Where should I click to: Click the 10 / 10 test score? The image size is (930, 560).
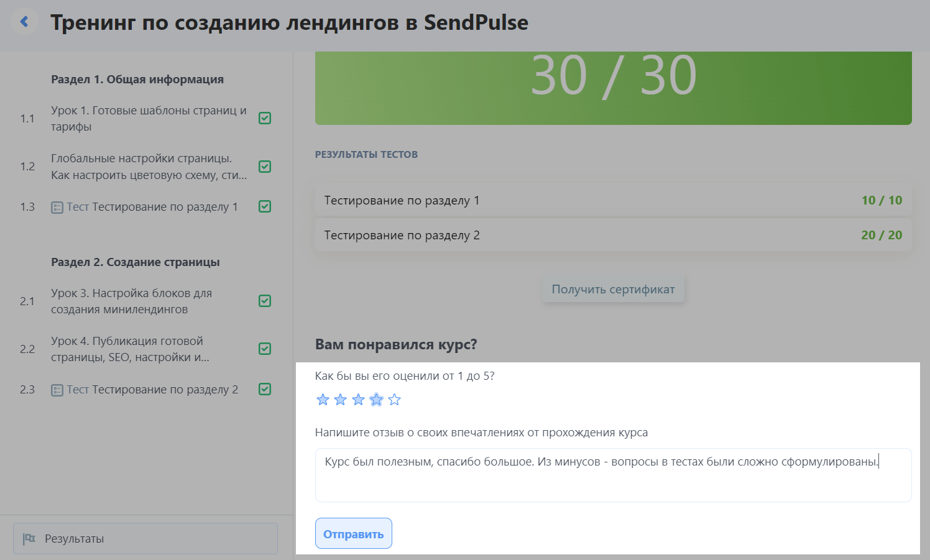[882, 200]
